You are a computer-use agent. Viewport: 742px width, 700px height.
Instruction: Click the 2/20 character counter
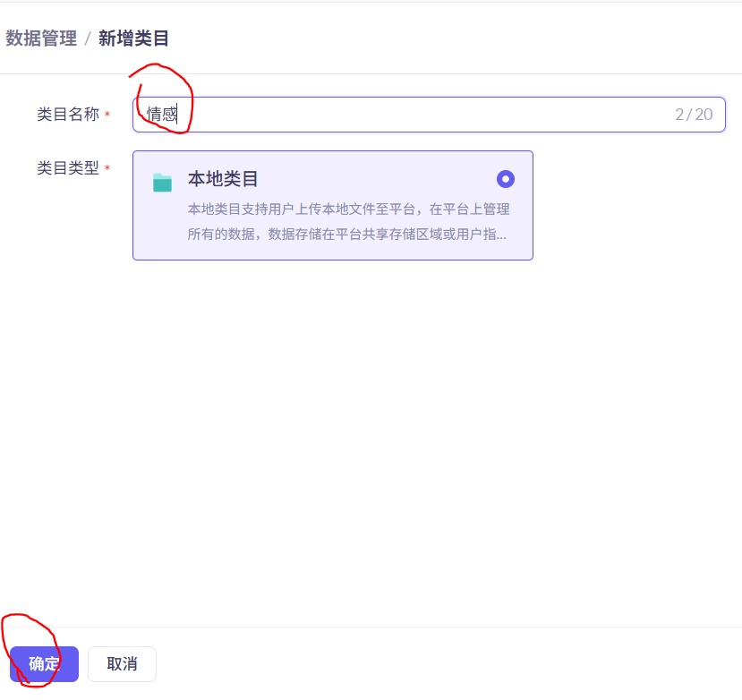click(x=694, y=115)
